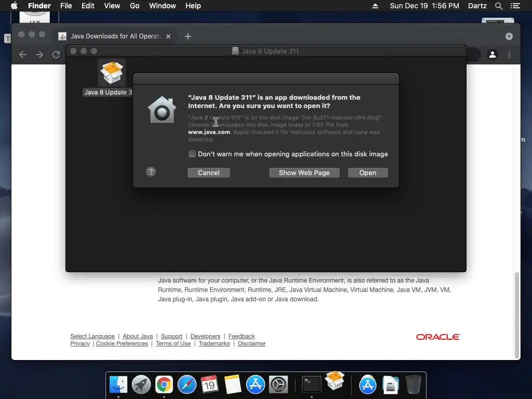Open Calendar from the Dock

(210, 385)
